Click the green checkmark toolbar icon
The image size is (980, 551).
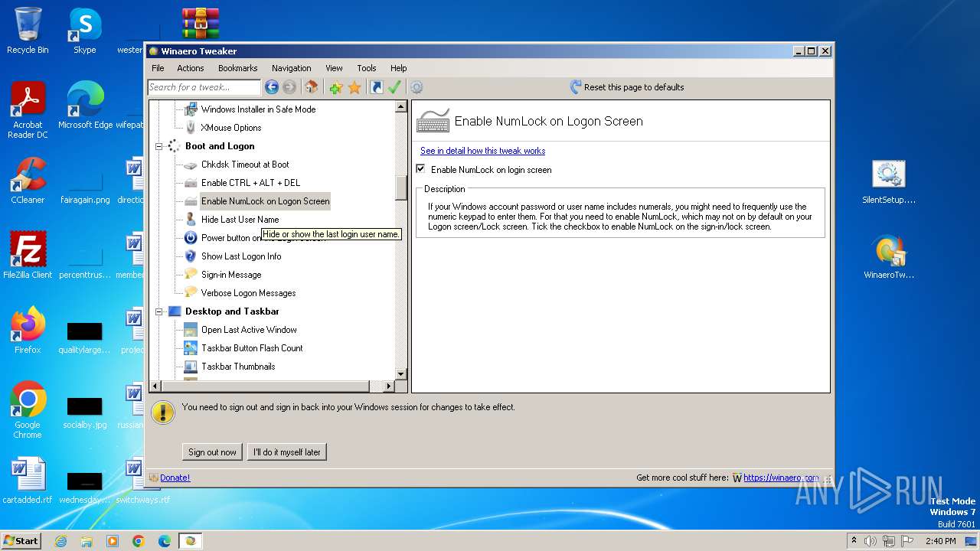pos(394,87)
